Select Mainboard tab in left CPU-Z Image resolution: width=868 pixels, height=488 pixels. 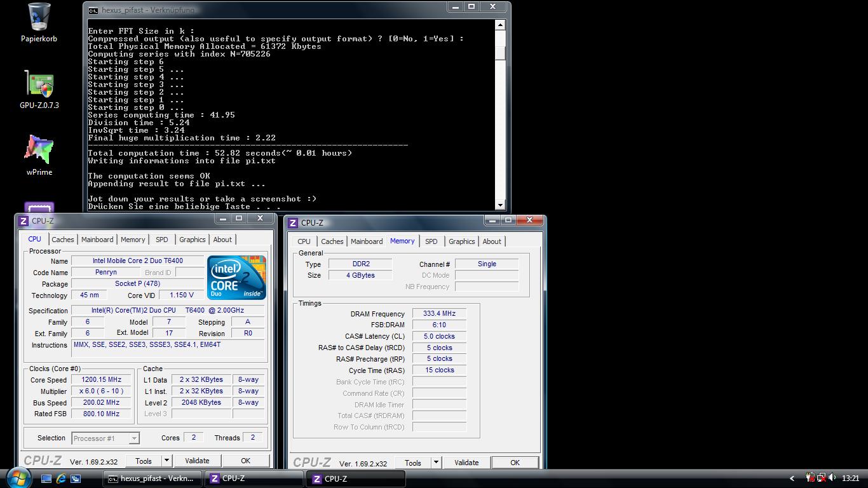(97, 240)
